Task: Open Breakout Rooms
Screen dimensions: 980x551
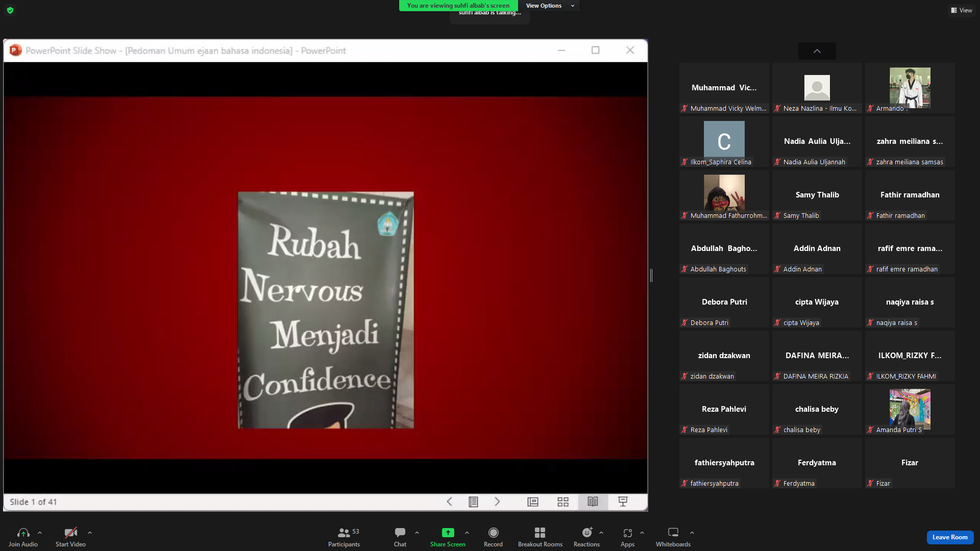Action: coord(540,537)
